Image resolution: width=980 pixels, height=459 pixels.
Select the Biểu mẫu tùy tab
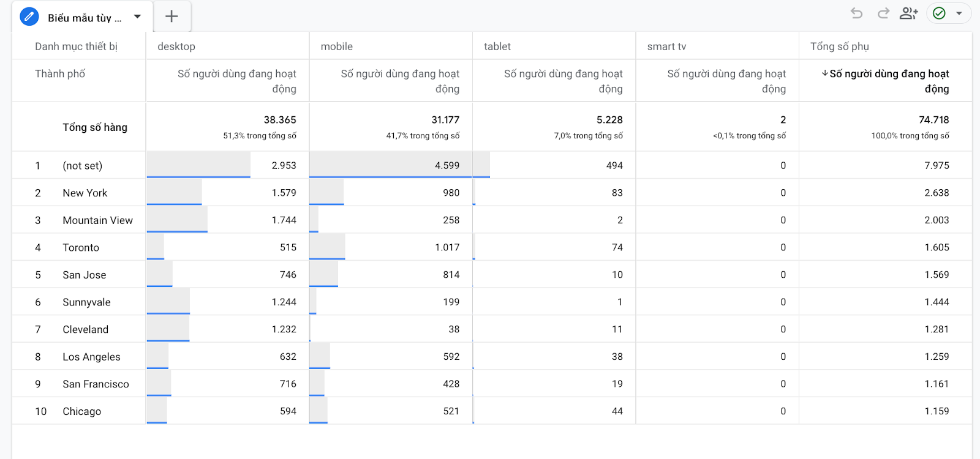pos(85,18)
